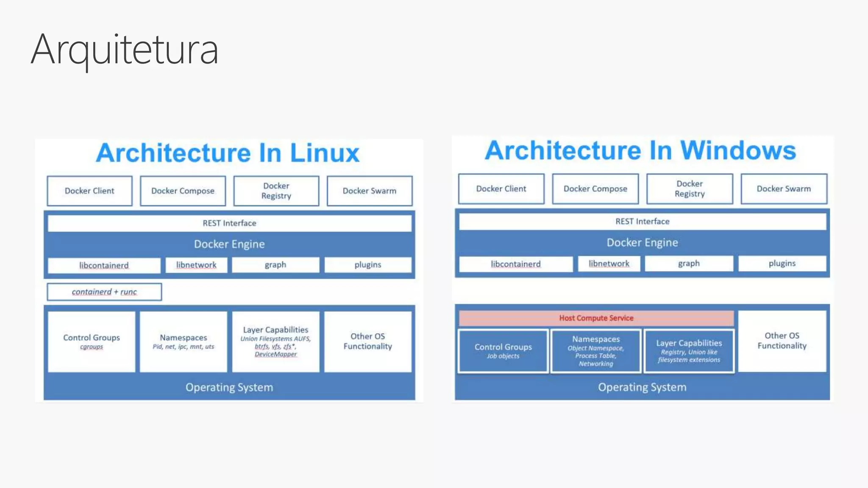Click libcontainerd box in Linux diagram

tap(104, 265)
